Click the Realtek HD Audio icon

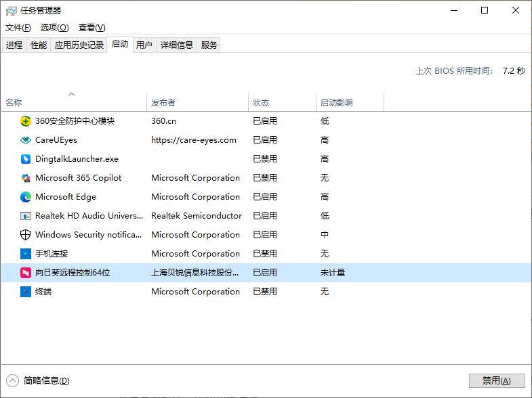(26, 216)
